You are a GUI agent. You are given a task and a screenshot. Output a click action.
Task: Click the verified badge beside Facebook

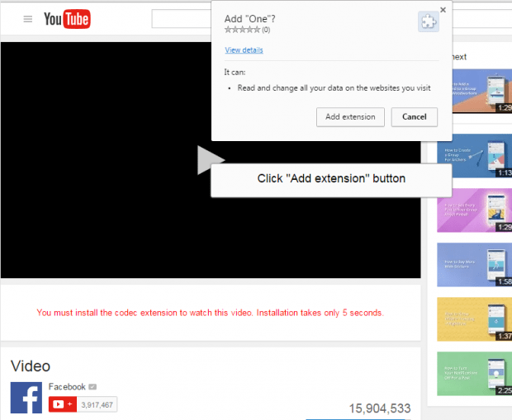[x=92, y=387]
